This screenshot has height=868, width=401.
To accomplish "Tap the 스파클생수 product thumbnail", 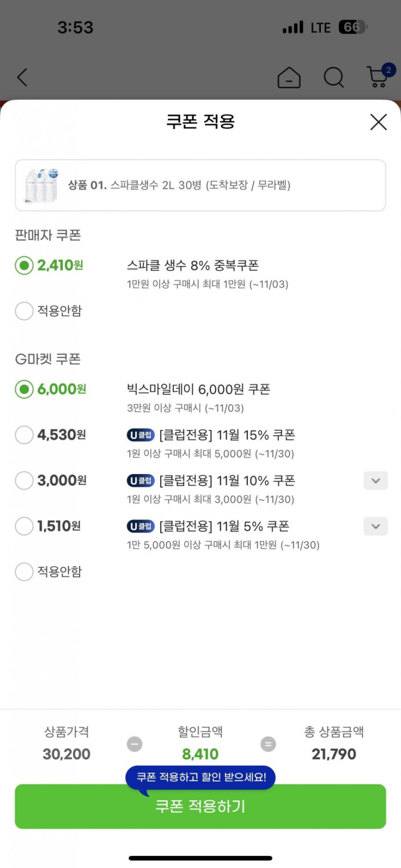I will pos(41,185).
